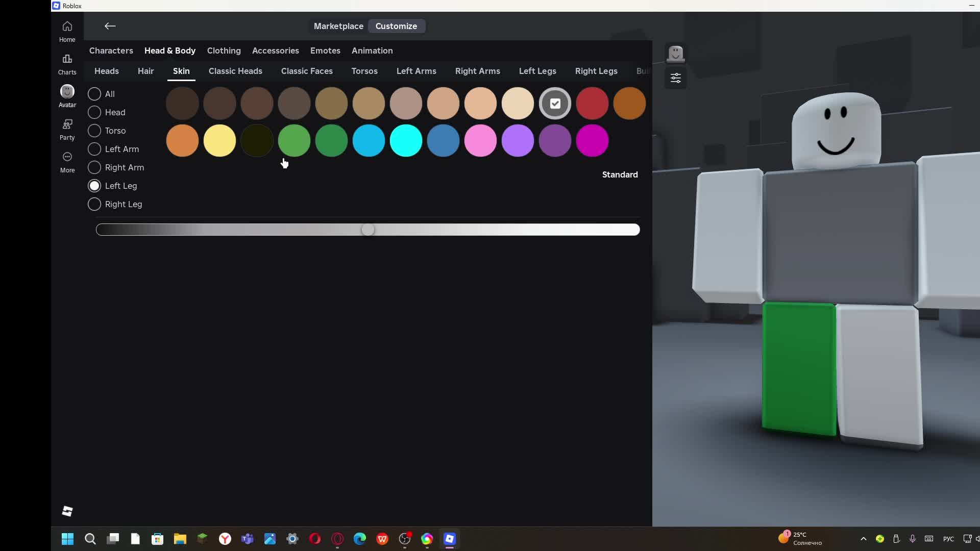980x551 pixels.
Task: Show hidden system tray icons chevron
Action: tap(863, 539)
